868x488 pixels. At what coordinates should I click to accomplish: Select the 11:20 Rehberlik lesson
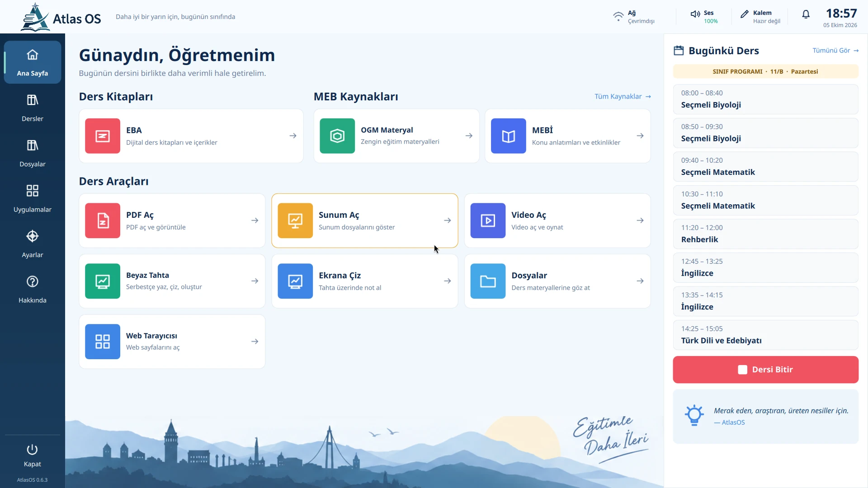pos(765,234)
